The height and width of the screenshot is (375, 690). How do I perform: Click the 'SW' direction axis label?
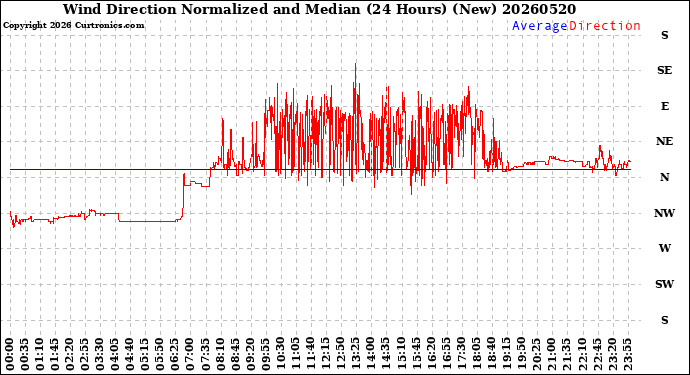point(664,284)
